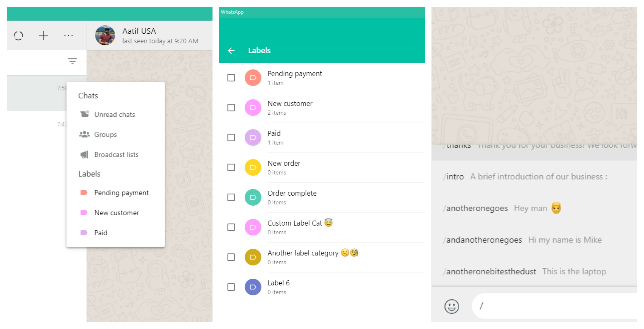Open the emoji picker smiley icon
The width and height of the screenshot is (644, 329).
coord(451,306)
